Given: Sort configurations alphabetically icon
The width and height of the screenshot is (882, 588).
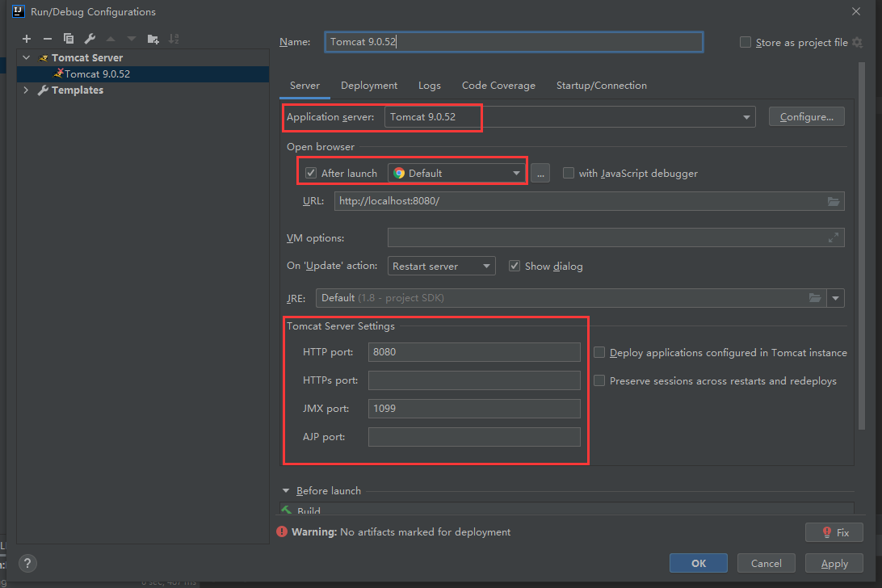Looking at the screenshot, I should [x=174, y=39].
